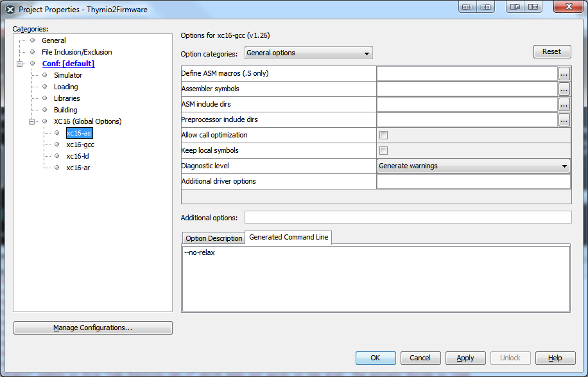This screenshot has width=588, height=377.
Task: Select General category
Action: [54, 40]
